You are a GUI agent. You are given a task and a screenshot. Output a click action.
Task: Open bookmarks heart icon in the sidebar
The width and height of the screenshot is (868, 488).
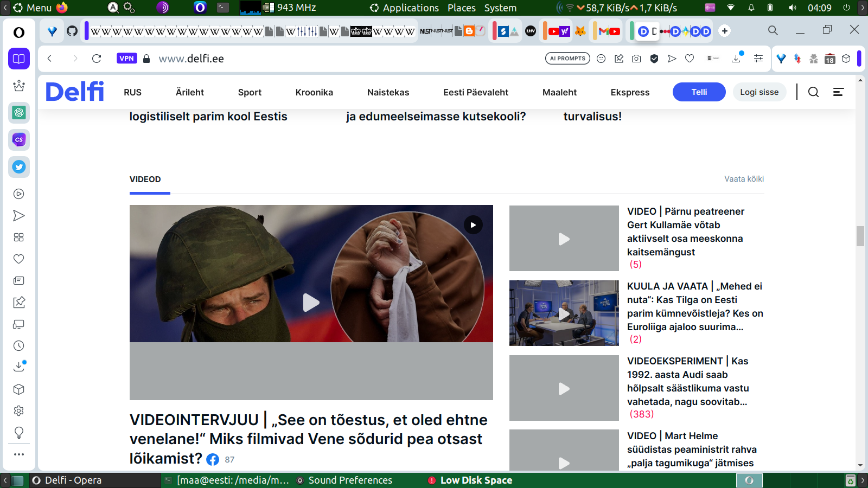(19, 259)
